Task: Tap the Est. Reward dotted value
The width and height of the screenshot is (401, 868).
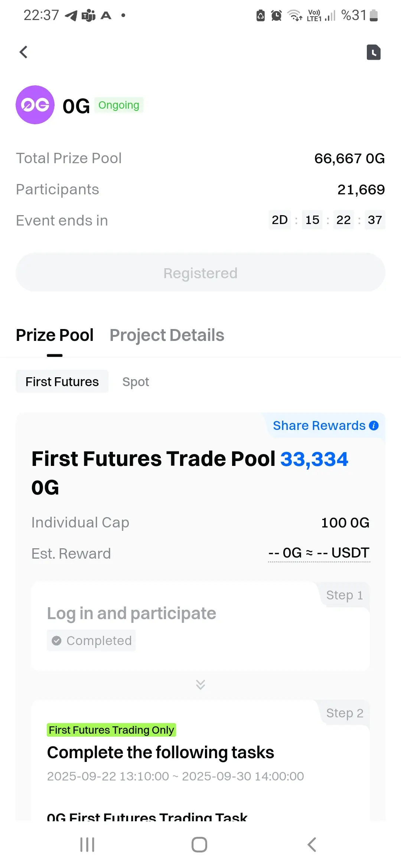Action: (x=319, y=553)
